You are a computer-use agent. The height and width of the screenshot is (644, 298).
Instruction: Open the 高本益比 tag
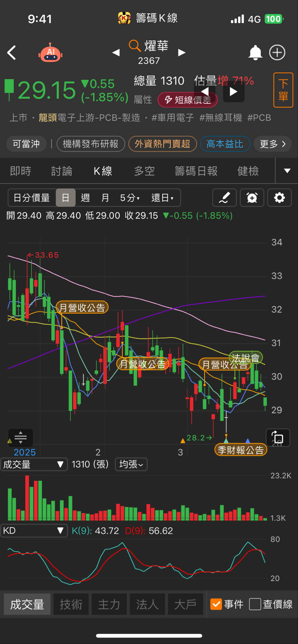coord(225,144)
